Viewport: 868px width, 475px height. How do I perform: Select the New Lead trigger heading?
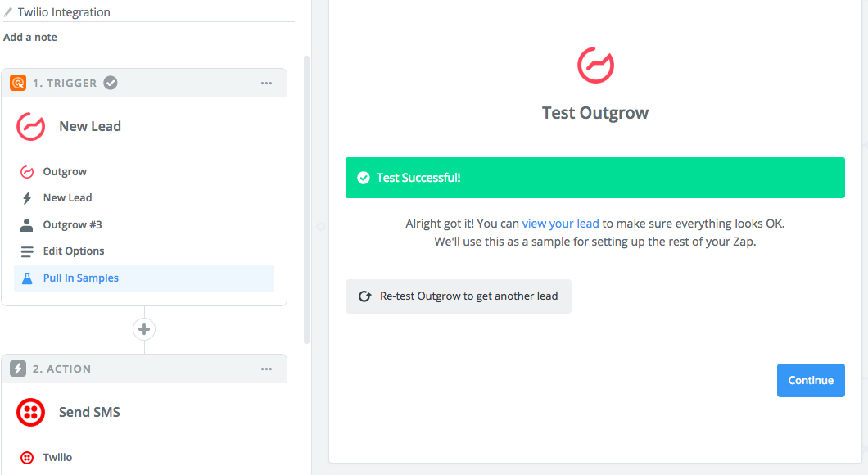[x=90, y=126]
